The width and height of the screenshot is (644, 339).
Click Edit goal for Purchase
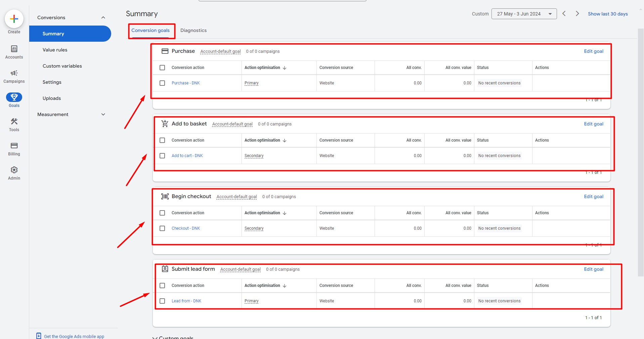pyautogui.click(x=594, y=51)
